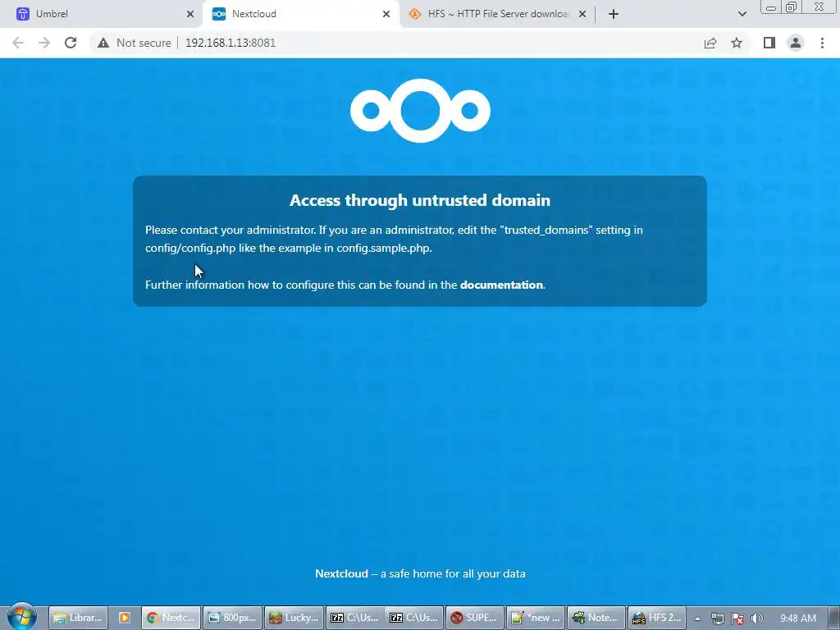Open the volume speaker tray icon

[x=757, y=619]
